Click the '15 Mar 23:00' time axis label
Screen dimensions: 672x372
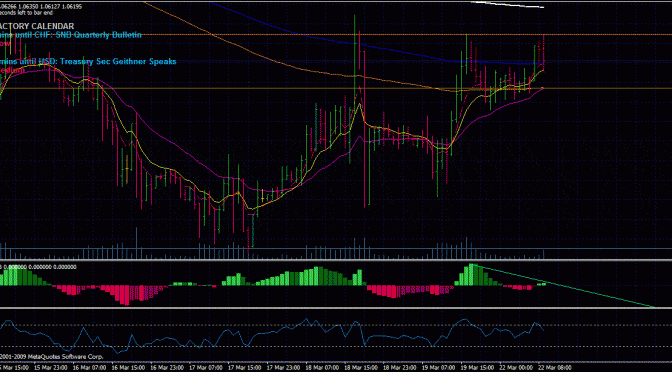[51, 368]
